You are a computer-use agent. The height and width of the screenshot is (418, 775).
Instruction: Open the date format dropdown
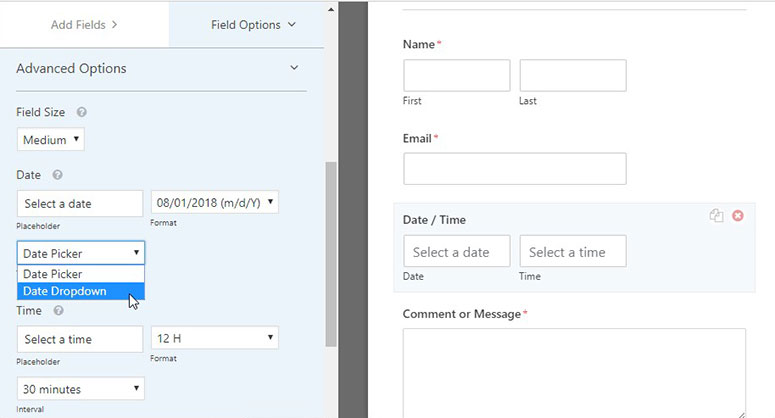[215, 203]
